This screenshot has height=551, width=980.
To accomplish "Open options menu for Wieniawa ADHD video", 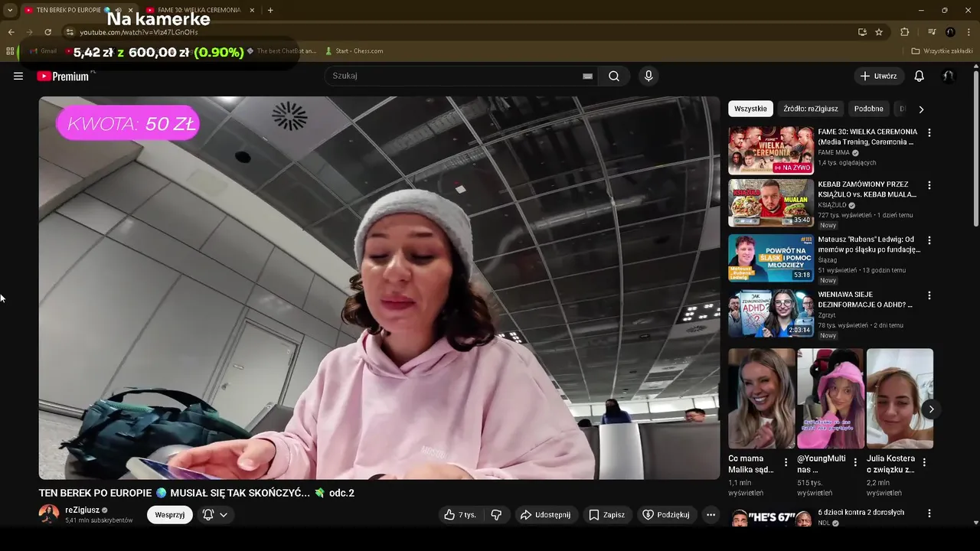I will tap(929, 295).
